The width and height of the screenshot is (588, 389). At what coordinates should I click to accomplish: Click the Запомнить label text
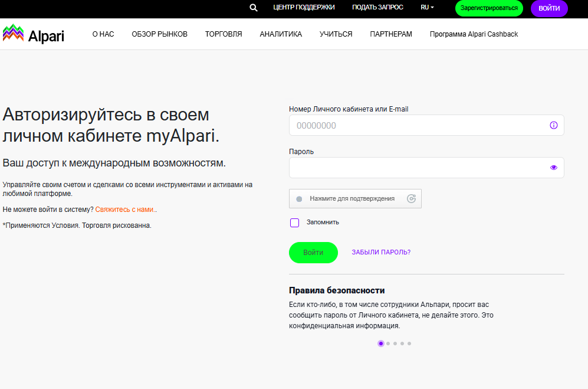click(x=323, y=223)
